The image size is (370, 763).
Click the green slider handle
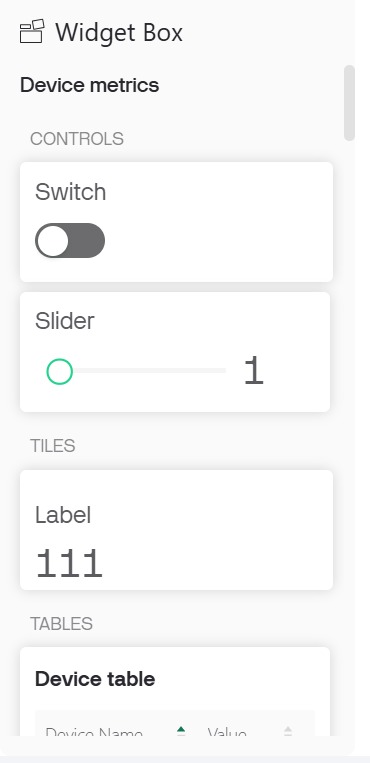59,371
